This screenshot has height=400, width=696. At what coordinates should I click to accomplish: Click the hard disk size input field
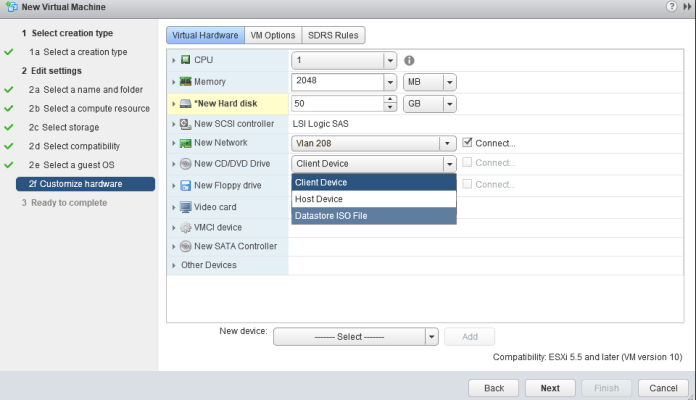pyautogui.click(x=337, y=103)
